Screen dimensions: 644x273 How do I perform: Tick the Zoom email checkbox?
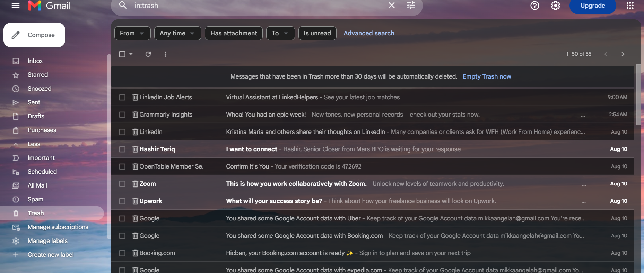coord(122,184)
